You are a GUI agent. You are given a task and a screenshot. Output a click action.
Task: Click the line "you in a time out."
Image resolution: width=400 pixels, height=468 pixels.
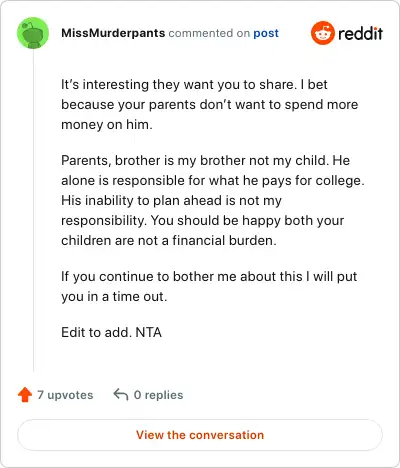(114, 296)
